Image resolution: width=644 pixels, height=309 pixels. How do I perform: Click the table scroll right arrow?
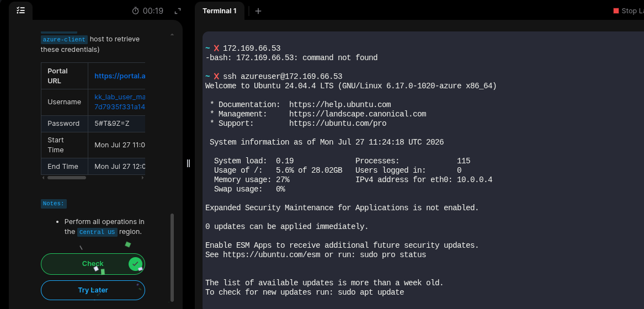click(x=142, y=178)
